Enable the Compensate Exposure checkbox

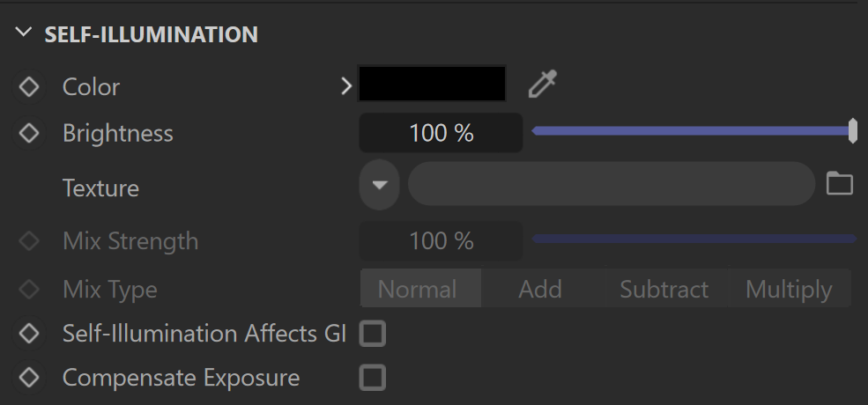373,378
